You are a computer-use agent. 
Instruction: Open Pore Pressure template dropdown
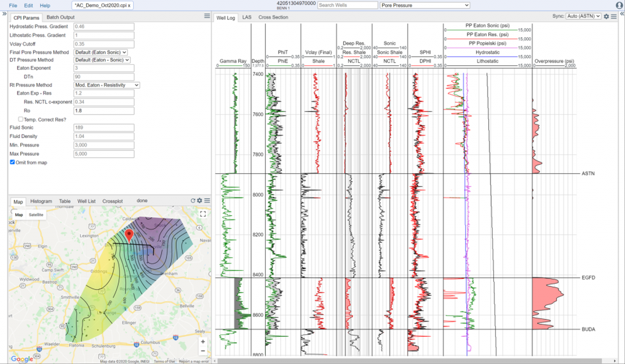tap(424, 5)
